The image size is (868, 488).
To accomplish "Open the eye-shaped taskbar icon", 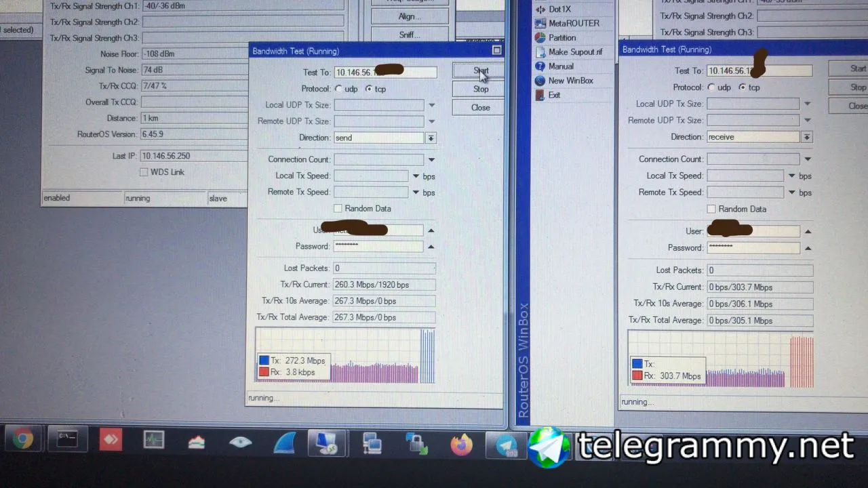I will 241,443.
